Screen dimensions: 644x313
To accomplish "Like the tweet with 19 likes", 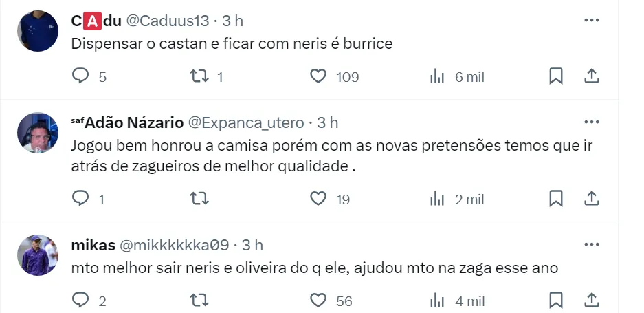I will [318, 199].
